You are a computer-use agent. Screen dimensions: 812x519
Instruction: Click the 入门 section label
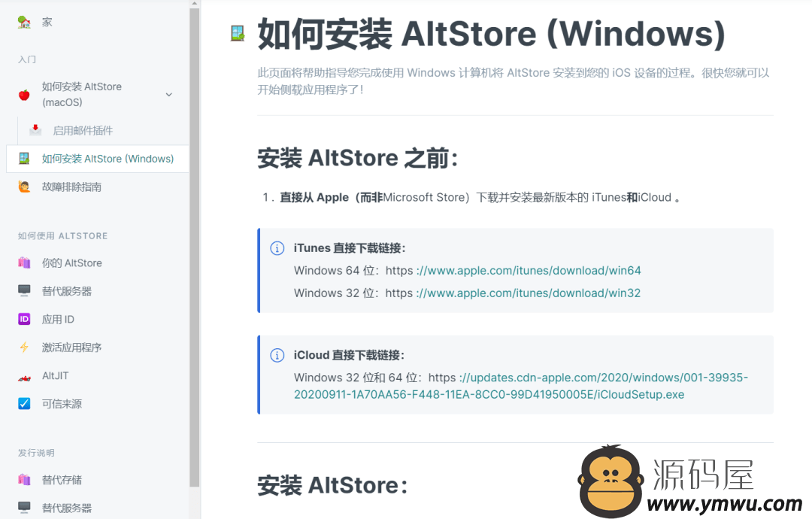click(27, 59)
